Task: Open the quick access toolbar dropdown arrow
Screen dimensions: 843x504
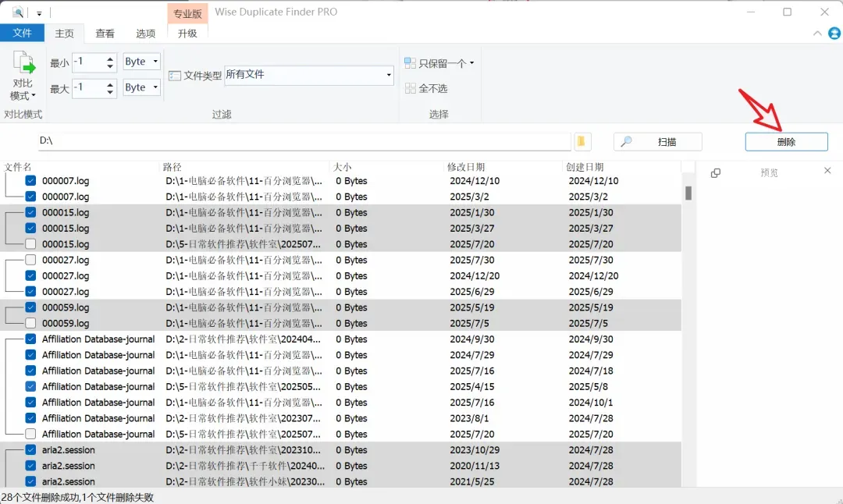Action: 39,13
